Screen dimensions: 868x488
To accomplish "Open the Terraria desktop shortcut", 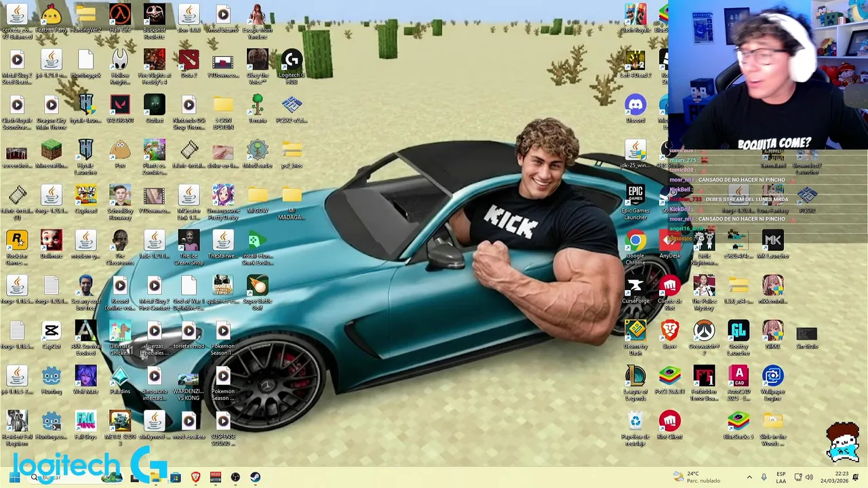I will click(258, 108).
